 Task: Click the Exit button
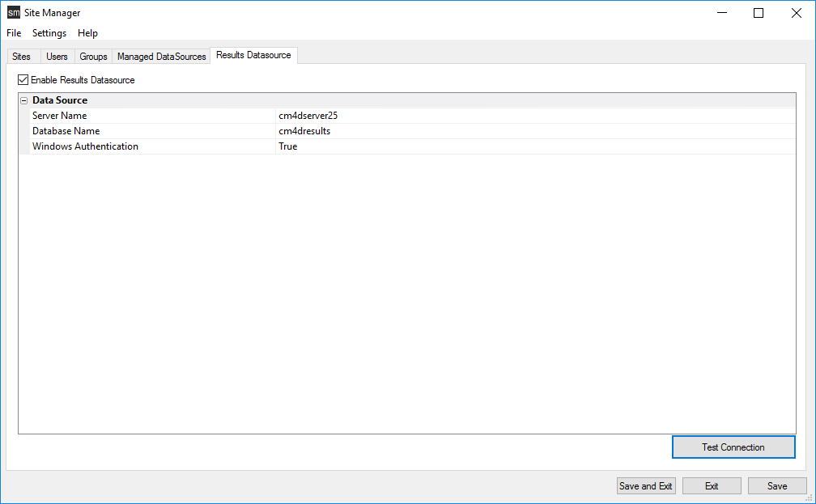click(712, 486)
